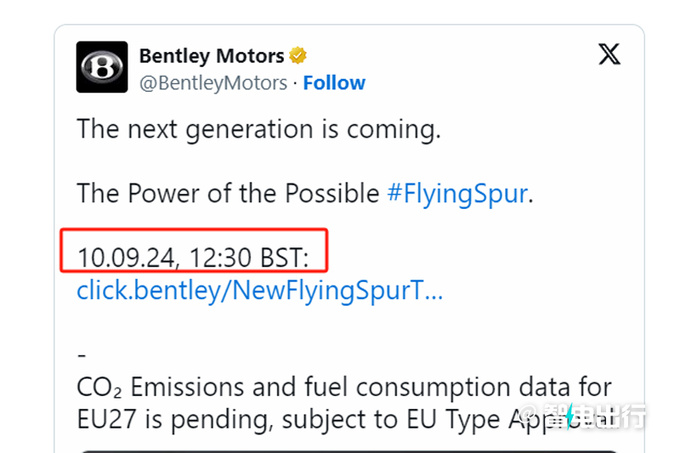Click the lone dash separator line
Image resolution: width=680 pixels, height=453 pixels.
point(82,355)
